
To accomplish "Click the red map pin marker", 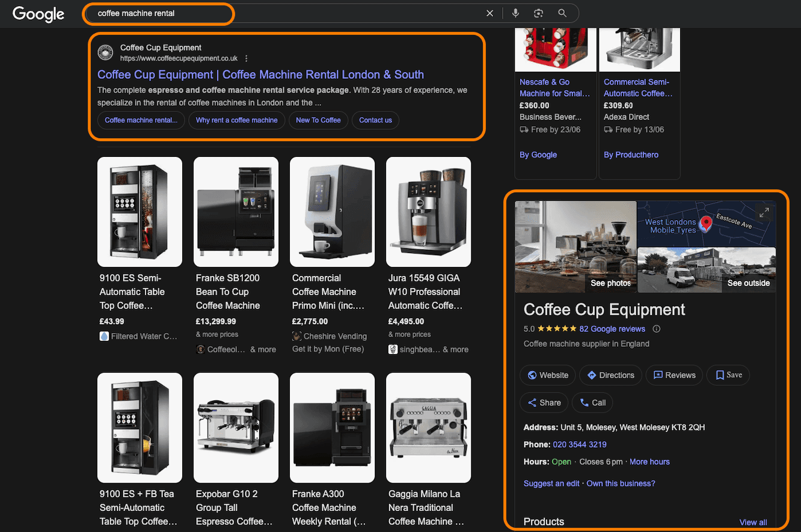I will [x=706, y=223].
